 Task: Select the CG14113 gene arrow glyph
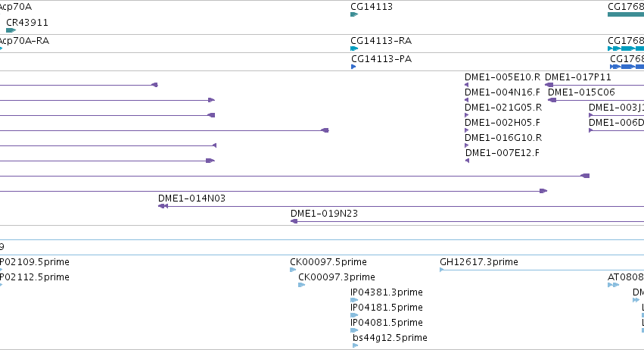pyautogui.click(x=354, y=15)
